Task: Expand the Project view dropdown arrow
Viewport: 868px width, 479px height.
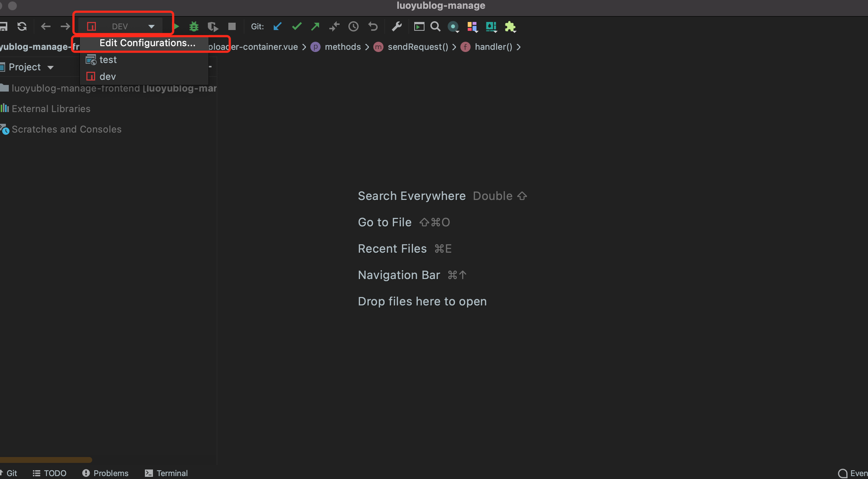Action: click(x=50, y=67)
